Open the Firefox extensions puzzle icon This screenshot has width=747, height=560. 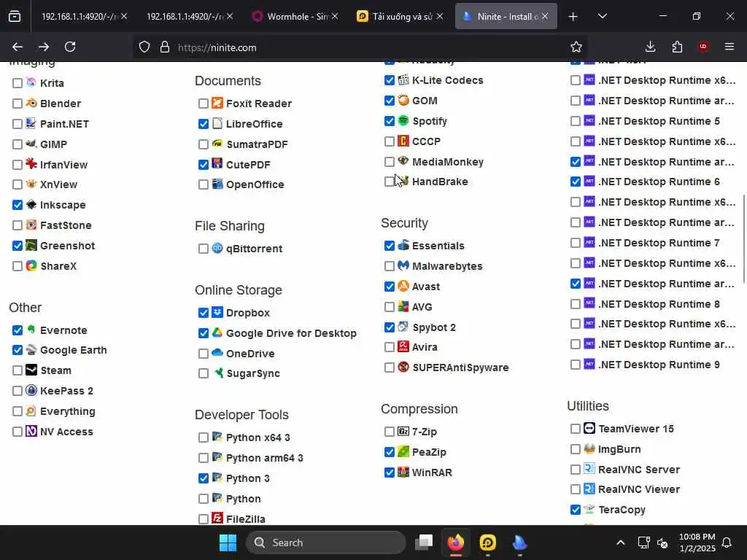677,47
